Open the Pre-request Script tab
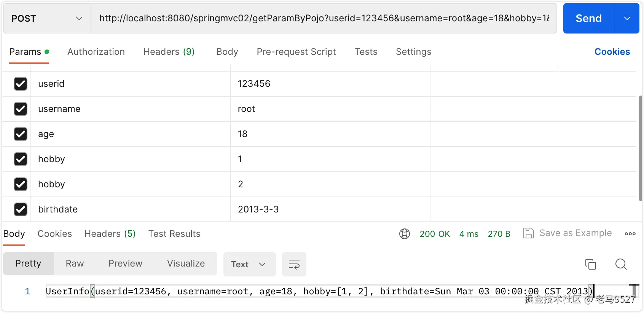 [x=296, y=52]
